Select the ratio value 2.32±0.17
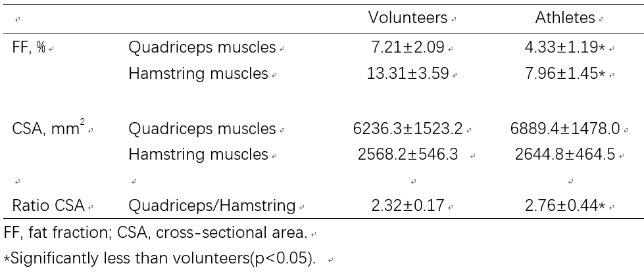 point(408,206)
